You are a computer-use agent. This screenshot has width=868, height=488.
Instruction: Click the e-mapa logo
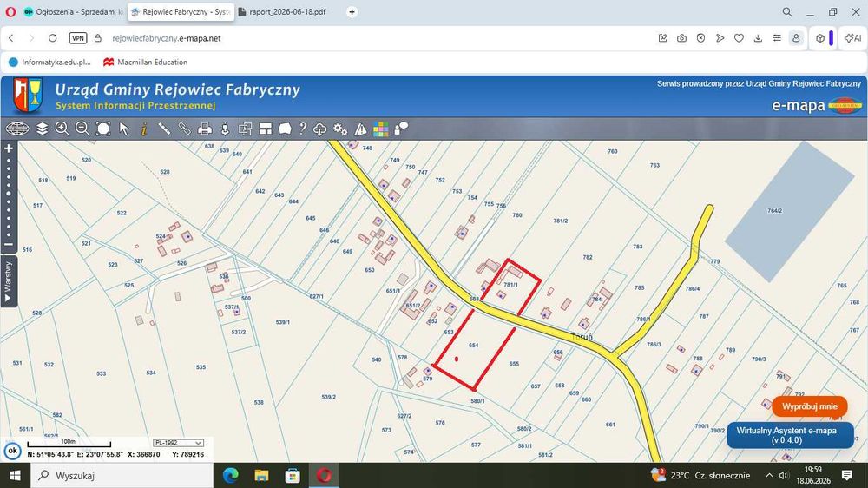coord(816,105)
